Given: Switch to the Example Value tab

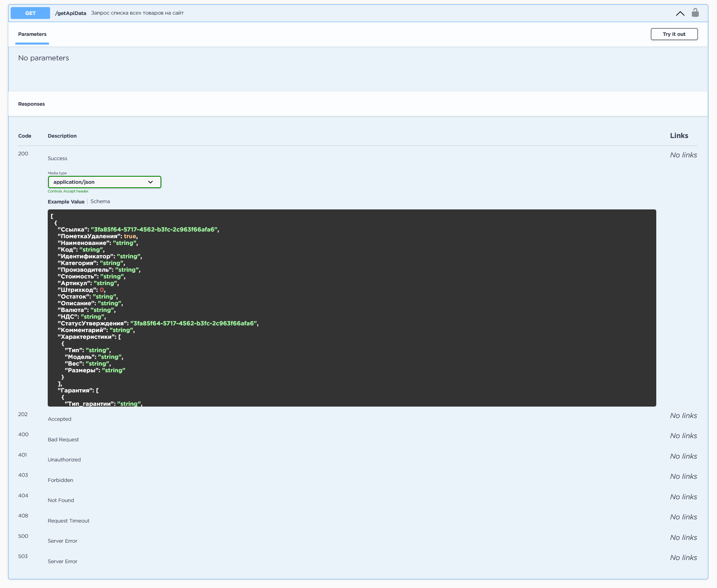Looking at the screenshot, I should (x=66, y=202).
